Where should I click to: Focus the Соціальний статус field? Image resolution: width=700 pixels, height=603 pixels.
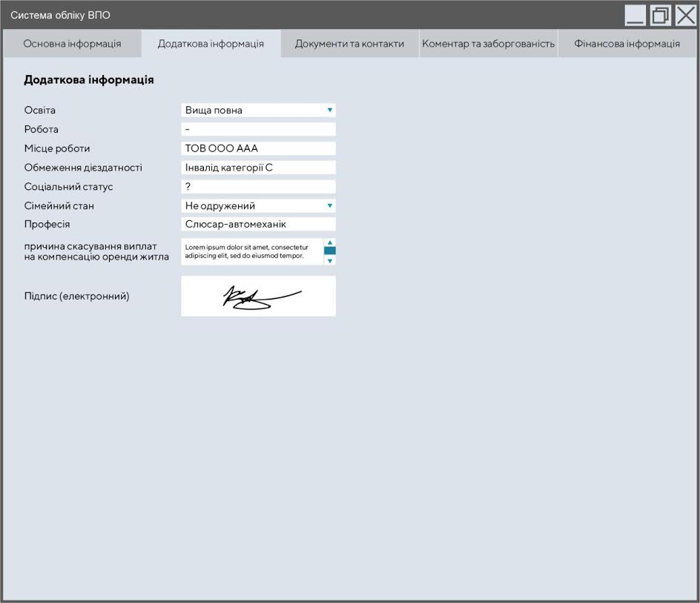tap(258, 187)
